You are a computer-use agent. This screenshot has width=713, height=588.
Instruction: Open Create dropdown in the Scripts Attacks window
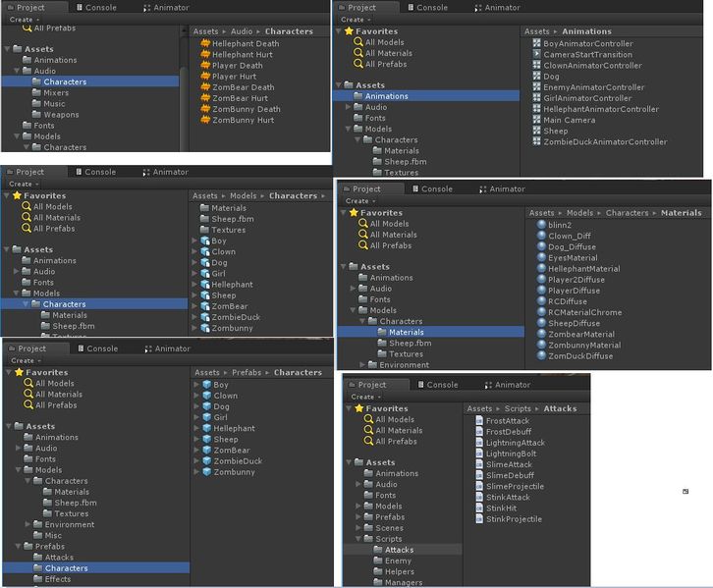(x=365, y=397)
